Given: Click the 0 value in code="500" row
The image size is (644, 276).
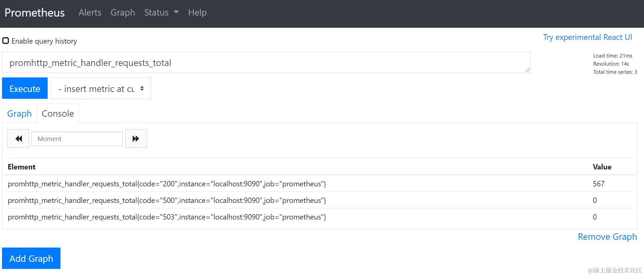Looking at the screenshot, I should tap(595, 201).
